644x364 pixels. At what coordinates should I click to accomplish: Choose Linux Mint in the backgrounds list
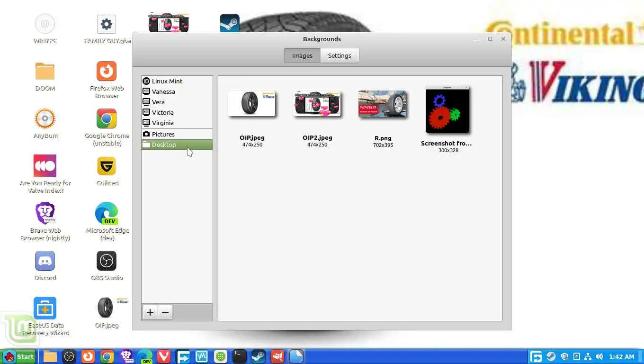point(177,81)
